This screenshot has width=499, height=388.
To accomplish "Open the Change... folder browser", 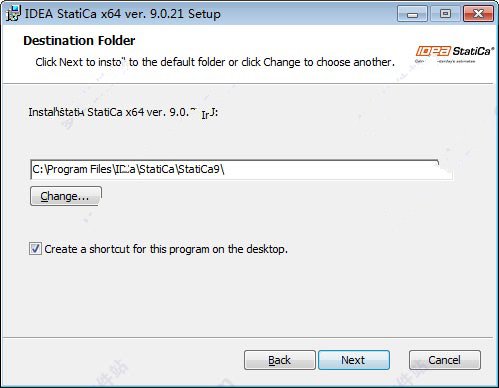I will 66,196.
